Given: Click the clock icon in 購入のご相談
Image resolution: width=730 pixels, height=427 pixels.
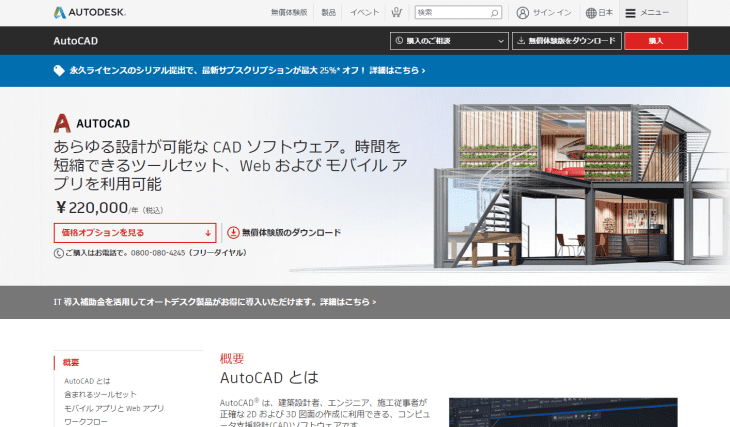Looking at the screenshot, I should 399,41.
